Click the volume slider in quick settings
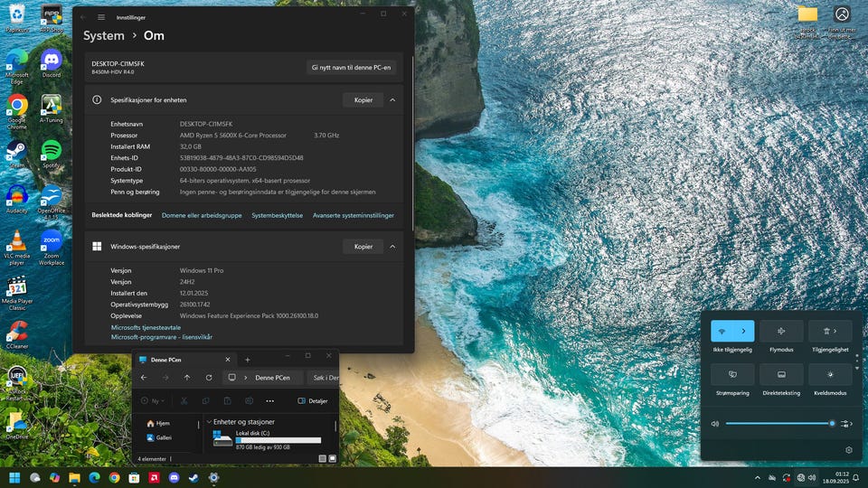Viewport: 868px width, 488px height. click(778, 423)
